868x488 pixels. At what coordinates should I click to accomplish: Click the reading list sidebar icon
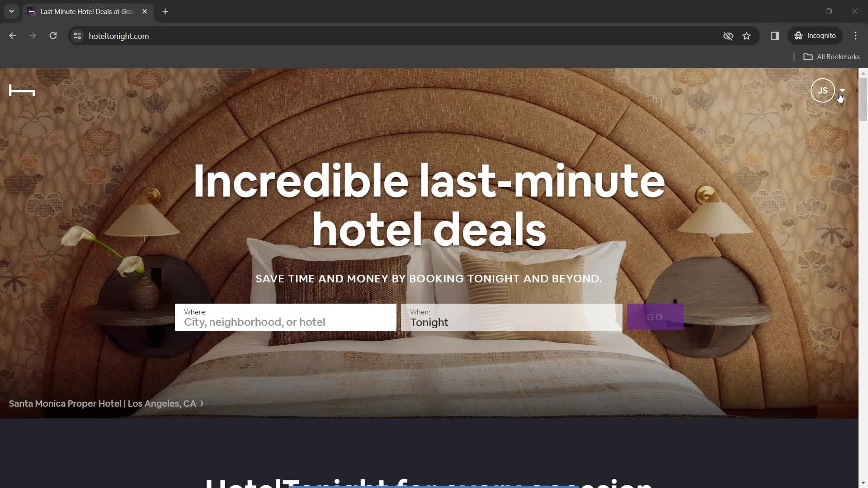(x=774, y=36)
